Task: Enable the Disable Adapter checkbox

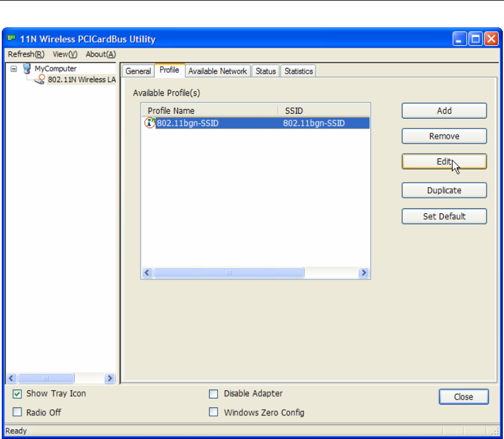Action: coord(213,394)
